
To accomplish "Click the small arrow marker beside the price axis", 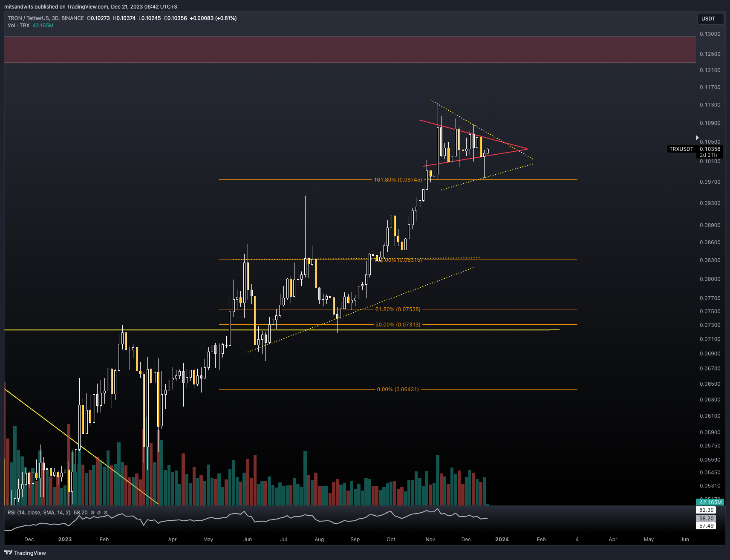I will 697,138.
